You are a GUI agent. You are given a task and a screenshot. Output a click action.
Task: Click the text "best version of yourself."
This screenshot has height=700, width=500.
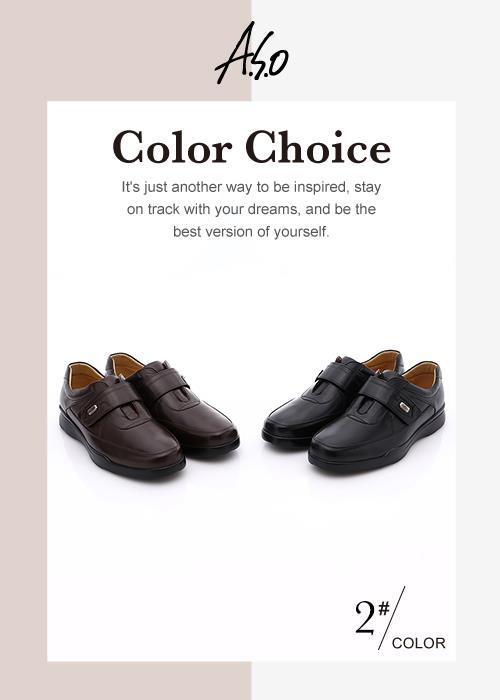point(251,232)
